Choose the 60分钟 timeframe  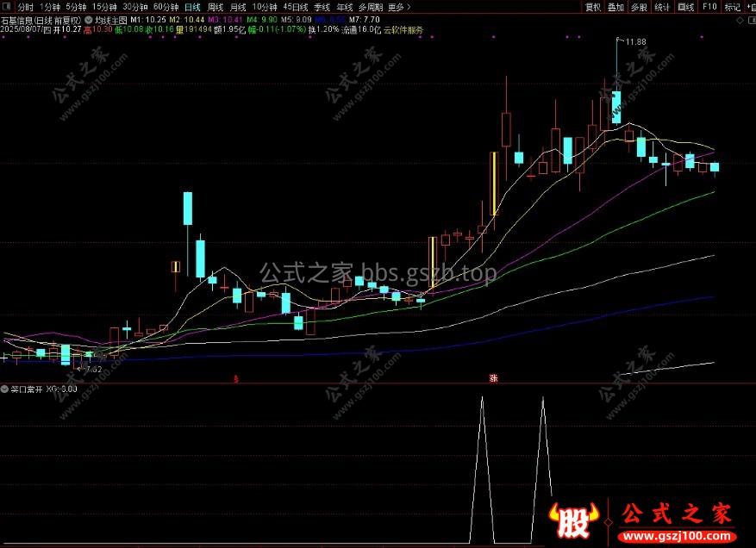[166, 6]
